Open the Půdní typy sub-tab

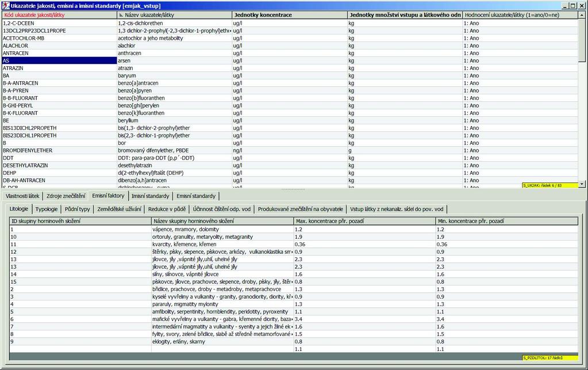(78, 209)
